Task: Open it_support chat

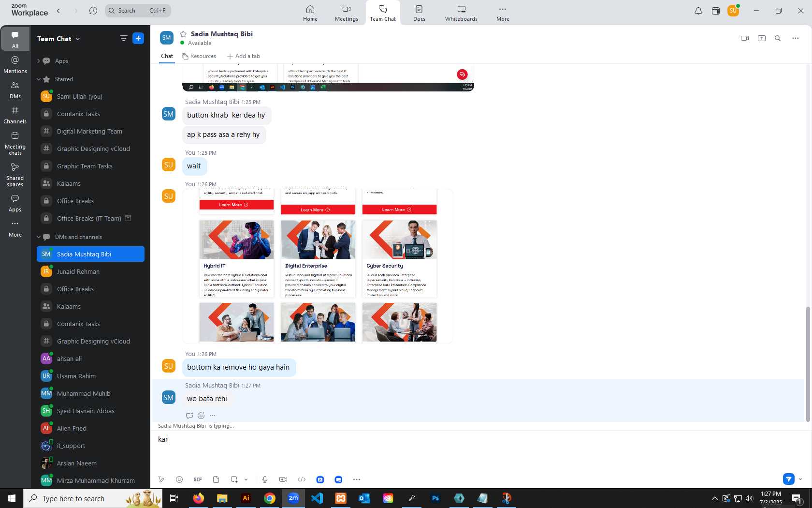Action: (90, 446)
